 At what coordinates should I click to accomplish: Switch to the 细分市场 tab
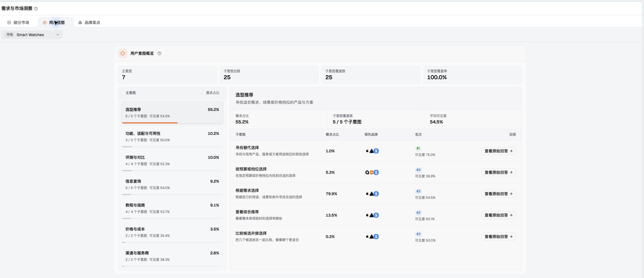pos(18,23)
